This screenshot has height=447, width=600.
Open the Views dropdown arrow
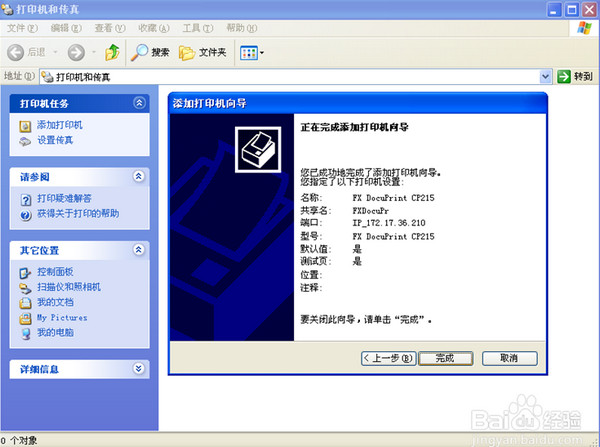(262, 53)
